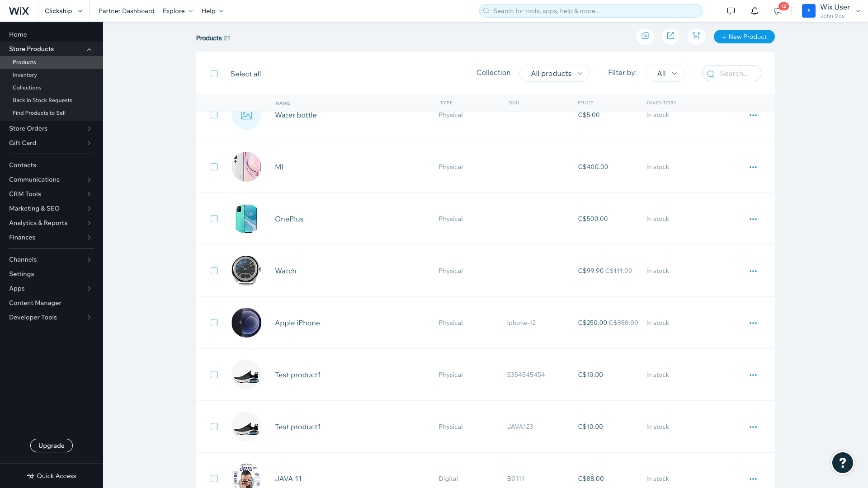The width and height of the screenshot is (868, 488).
Task: Check the Test product1 JAVA123 checkbox
Action: 214,427
